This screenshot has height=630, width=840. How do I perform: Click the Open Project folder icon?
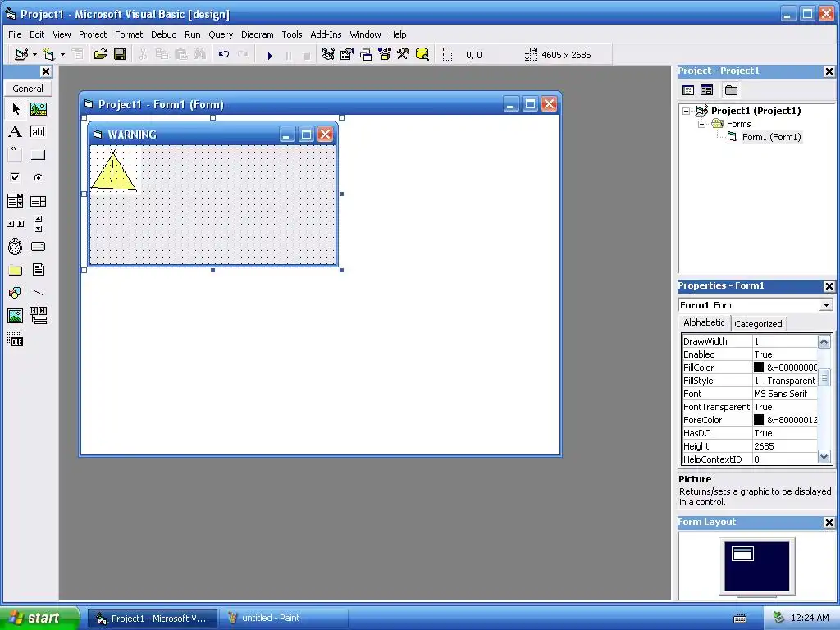click(100, 55)
